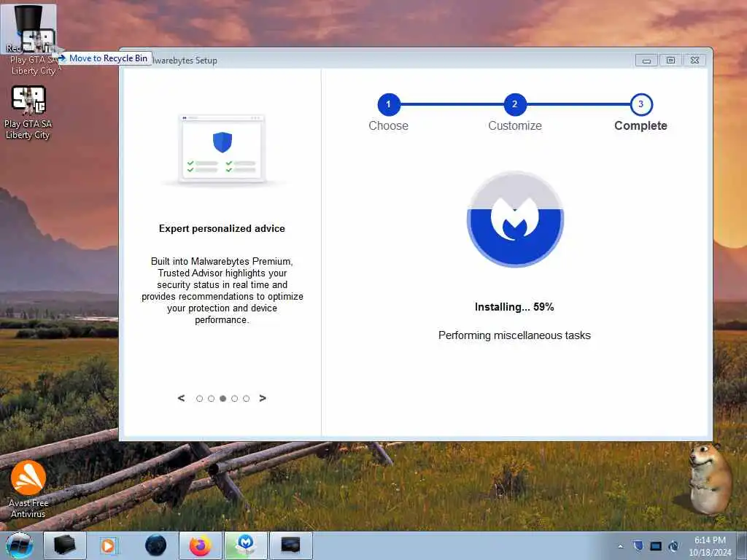
Task: Click the network monitor tray icon
Action: [x=656, y=546]
